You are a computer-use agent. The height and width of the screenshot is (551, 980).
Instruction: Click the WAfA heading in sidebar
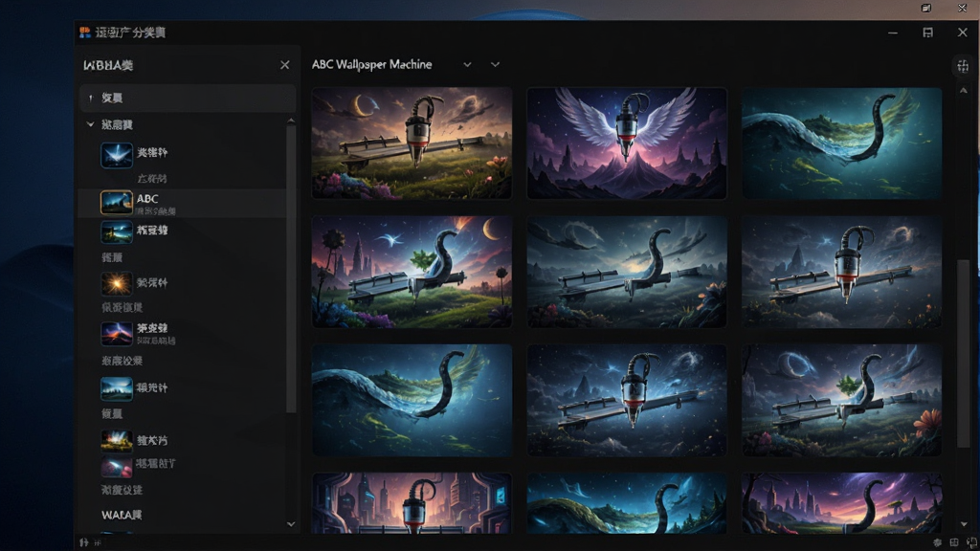(122, 515)
